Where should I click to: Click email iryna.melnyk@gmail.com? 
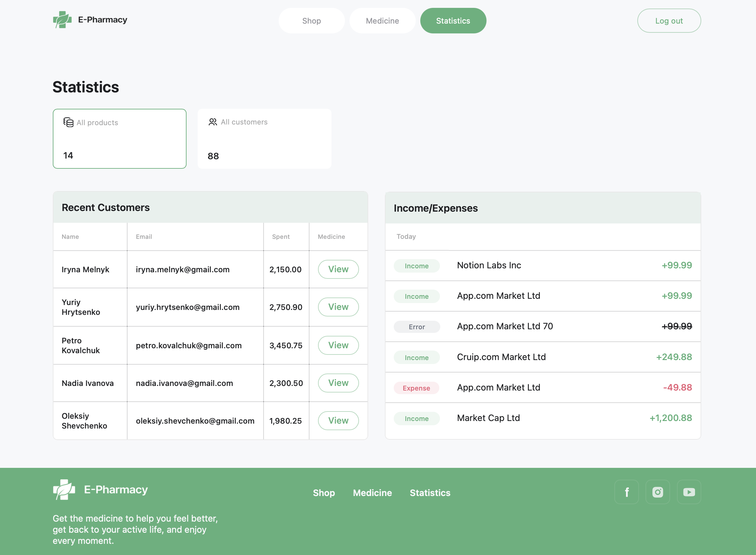click(x=183, y=269)
